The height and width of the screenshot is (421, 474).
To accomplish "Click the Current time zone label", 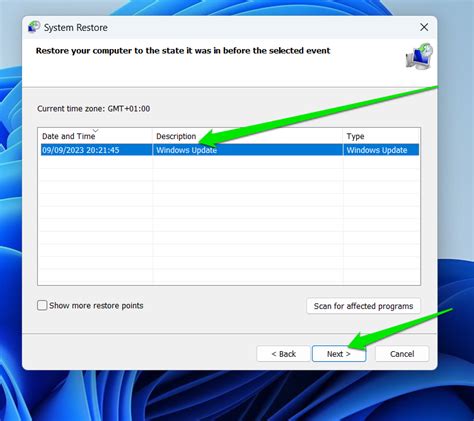I will pos(94,109).
